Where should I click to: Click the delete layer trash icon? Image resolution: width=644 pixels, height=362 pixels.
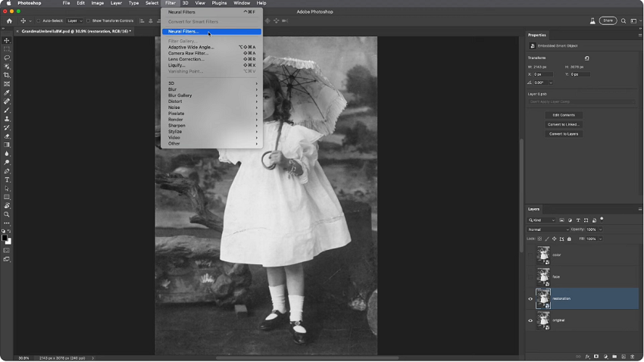tap(633, 357)
